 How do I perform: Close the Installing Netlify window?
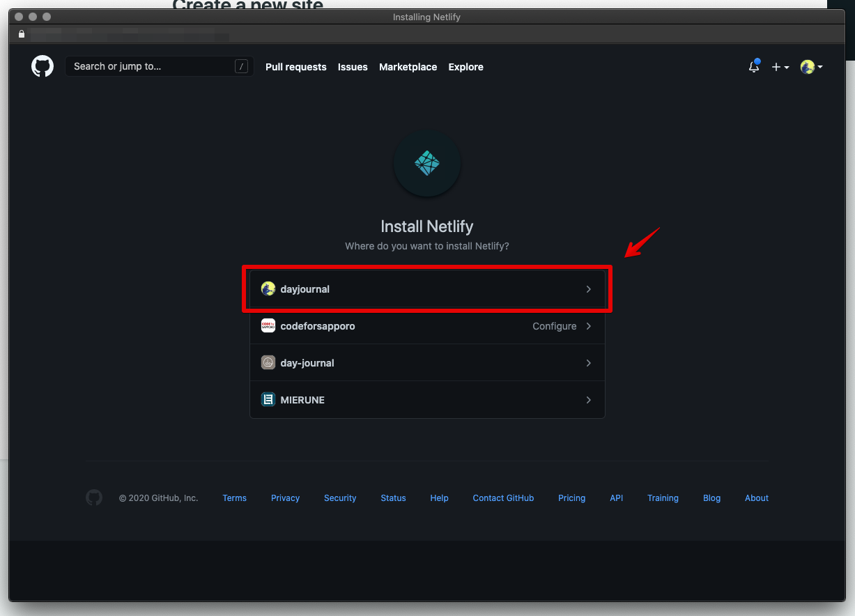(19, 17)
